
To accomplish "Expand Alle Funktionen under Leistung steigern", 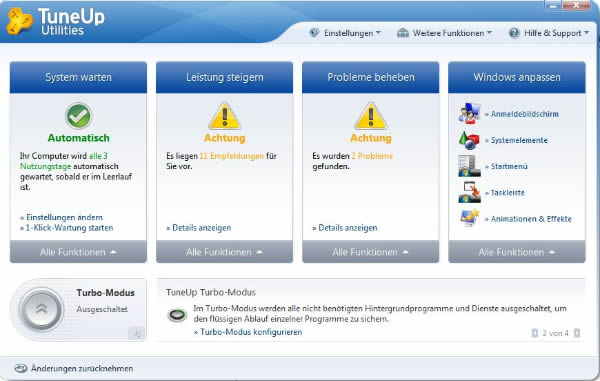I will click(x=225, y=252).
